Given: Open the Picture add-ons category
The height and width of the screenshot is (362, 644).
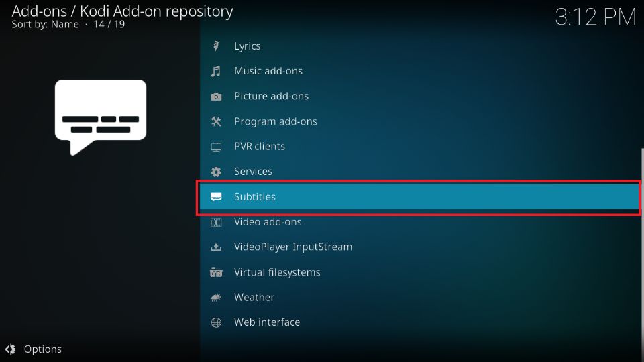Looking at the screenshot, I should [x=420, y=96].
